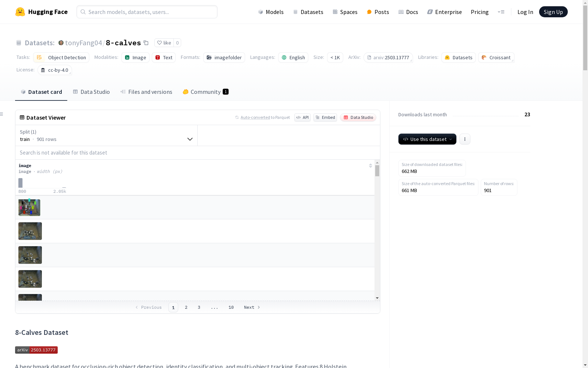Sort the image column with arrows
Screen dimensions: 588x368
370,166
